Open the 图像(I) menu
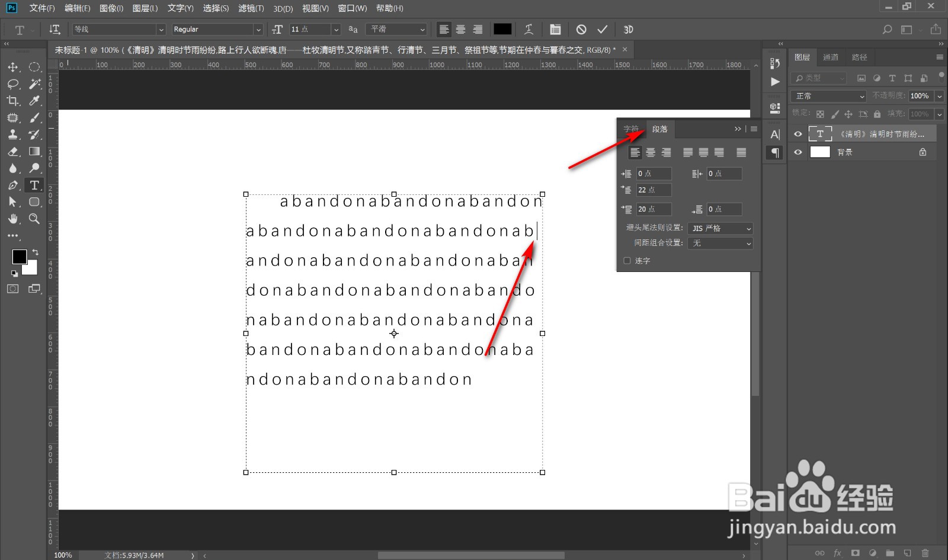The image size is (948, 560). pyautogui.click(x=111, y=8)
